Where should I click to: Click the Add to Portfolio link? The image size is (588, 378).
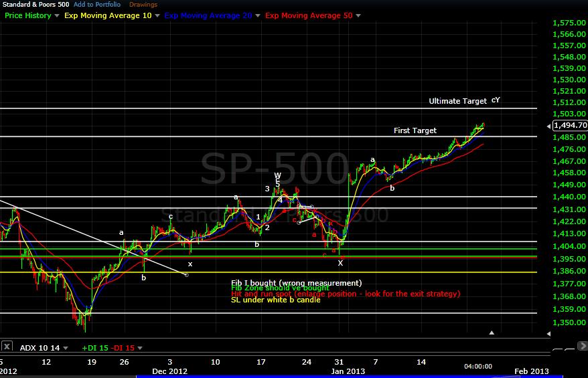point(97,5)
